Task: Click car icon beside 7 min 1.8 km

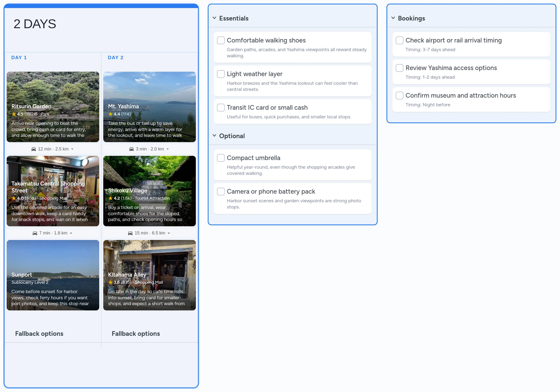Action: 35,233
